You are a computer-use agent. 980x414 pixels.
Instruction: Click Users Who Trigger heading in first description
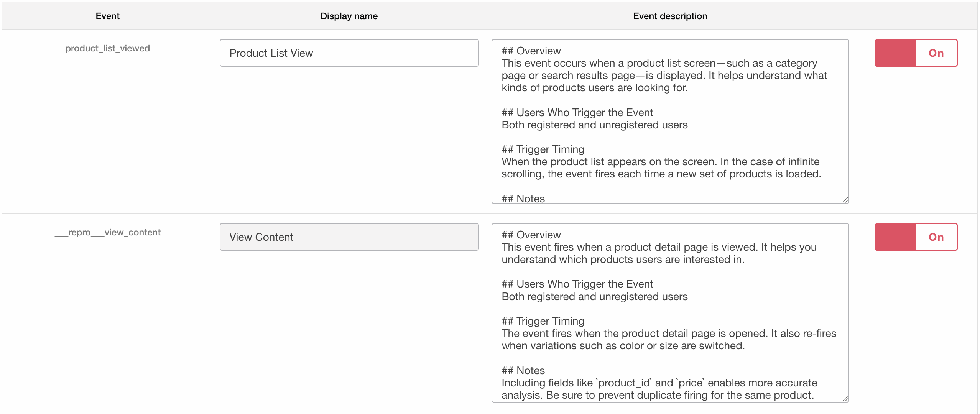coord(577,113)
